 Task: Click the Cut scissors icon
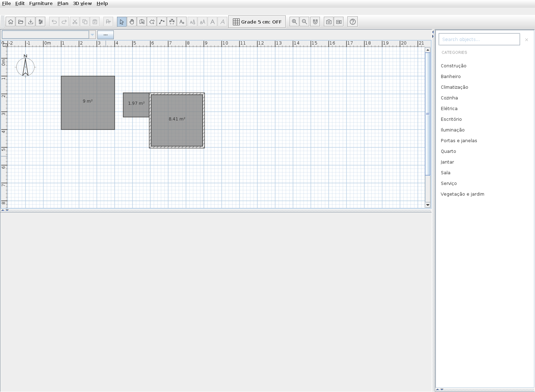point(75,22)
